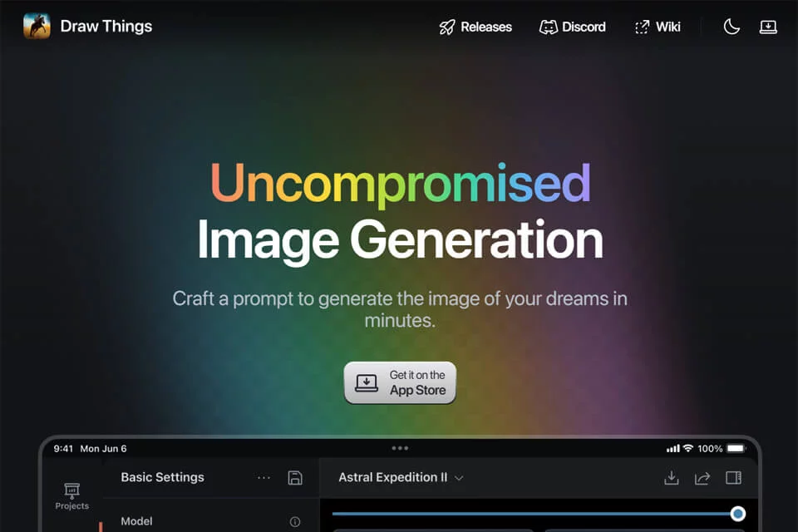The height and width of the screenshot is (532, 798).
Task: Click the battery icon in the iPad status bar
Action: (x=736, y=449)
